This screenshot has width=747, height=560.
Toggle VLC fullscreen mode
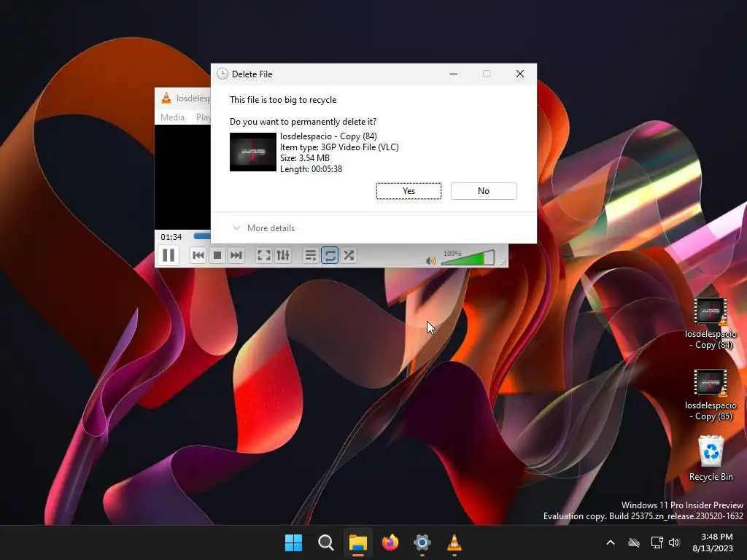point(264,256)
